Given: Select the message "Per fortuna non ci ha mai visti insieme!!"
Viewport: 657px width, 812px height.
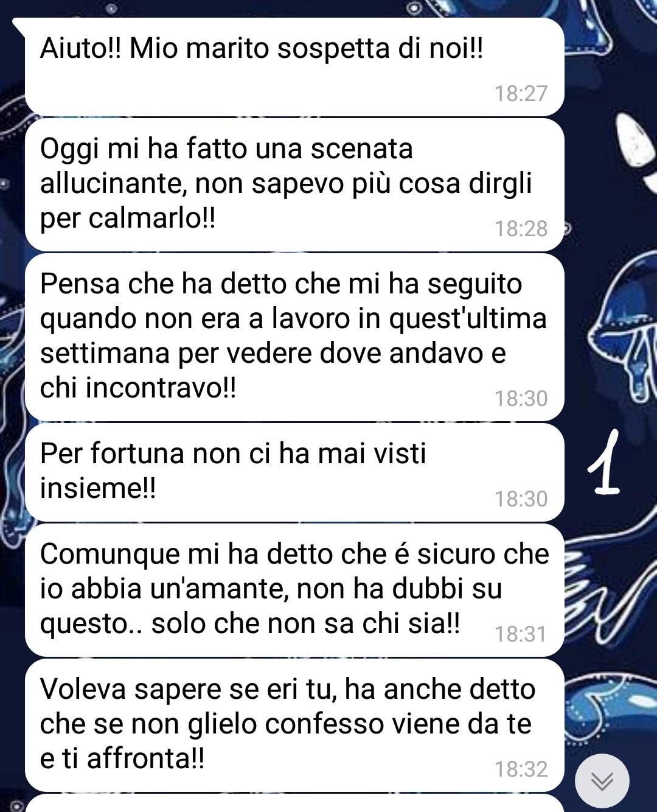Looking at the screenshot, I should coord(294,472).
